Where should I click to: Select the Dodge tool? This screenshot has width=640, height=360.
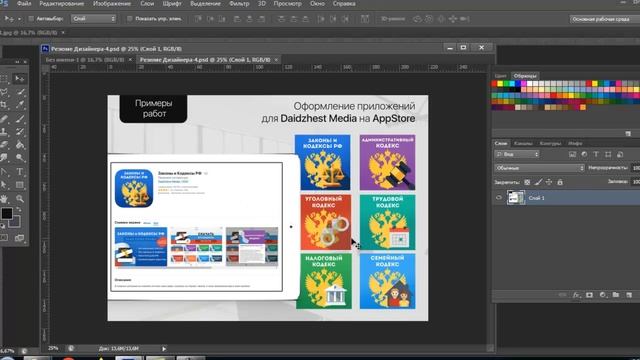pyautogui.click(x=19, y=158)
